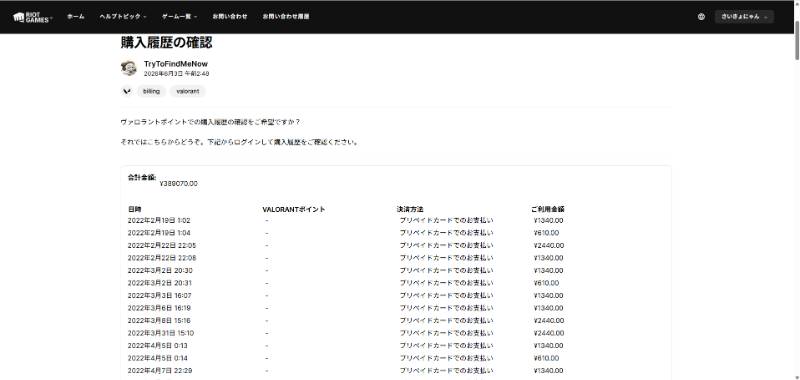Click the article post date under TryToFindMeNow
Viewport: 800px width, 380px height.
[x=176, y=74]
